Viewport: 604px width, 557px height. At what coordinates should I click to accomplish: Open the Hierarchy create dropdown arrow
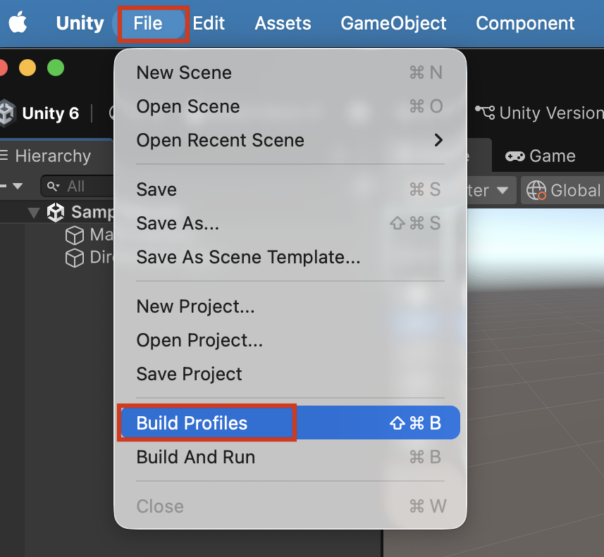click(18, 186)
